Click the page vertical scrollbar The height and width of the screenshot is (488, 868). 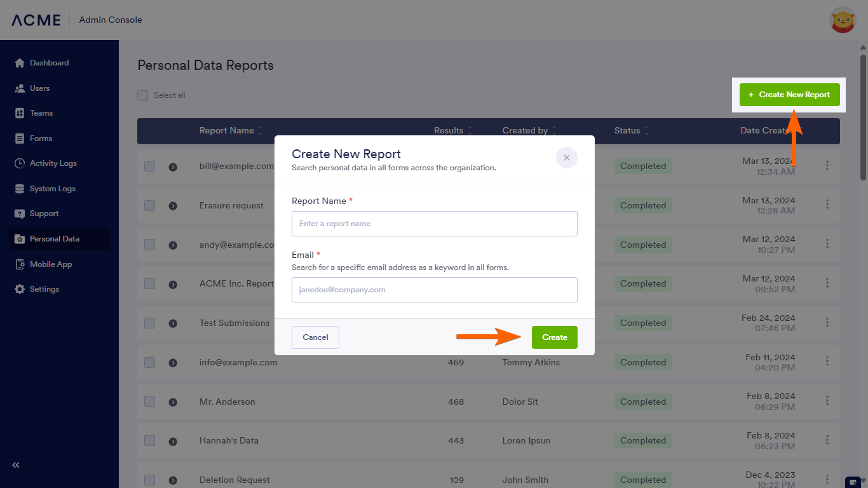(x=863, y=114)
